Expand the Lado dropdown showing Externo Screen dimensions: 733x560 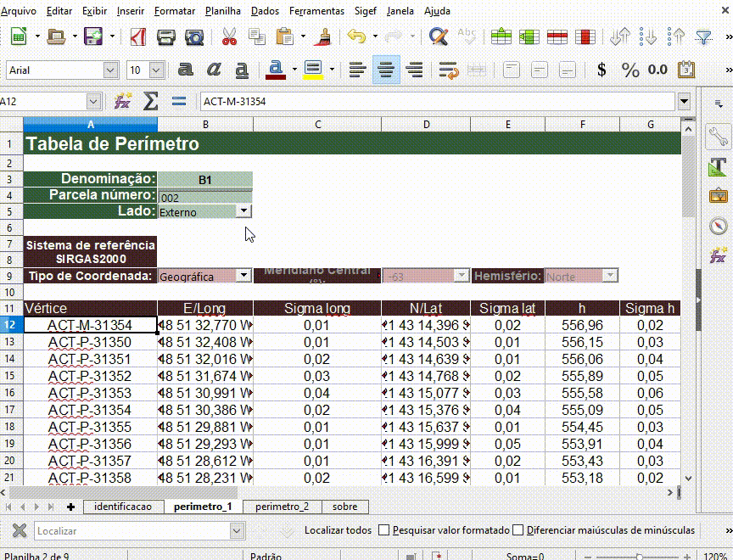click(x=243, y=211)
